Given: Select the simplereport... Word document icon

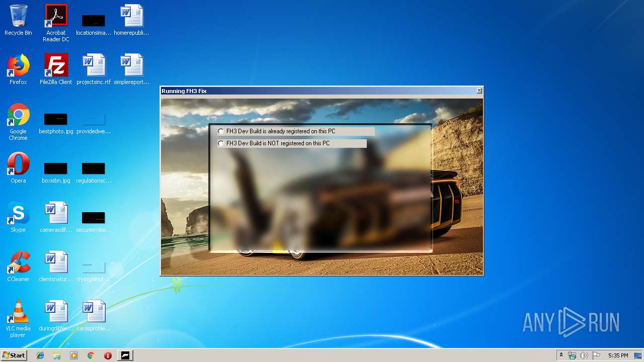Looking at the screenshot, I should pyautogui.click(x=131, y=69).
